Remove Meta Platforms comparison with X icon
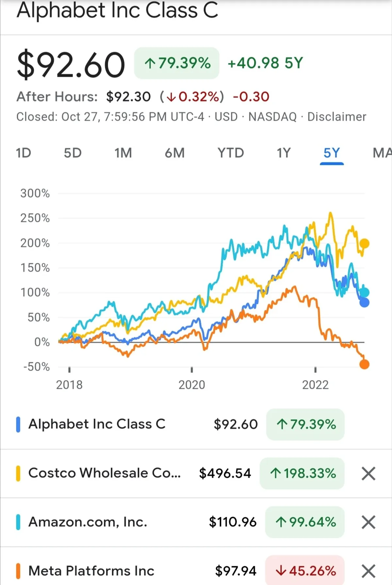Viewport: 392px width, 585px height. (368, 571)
